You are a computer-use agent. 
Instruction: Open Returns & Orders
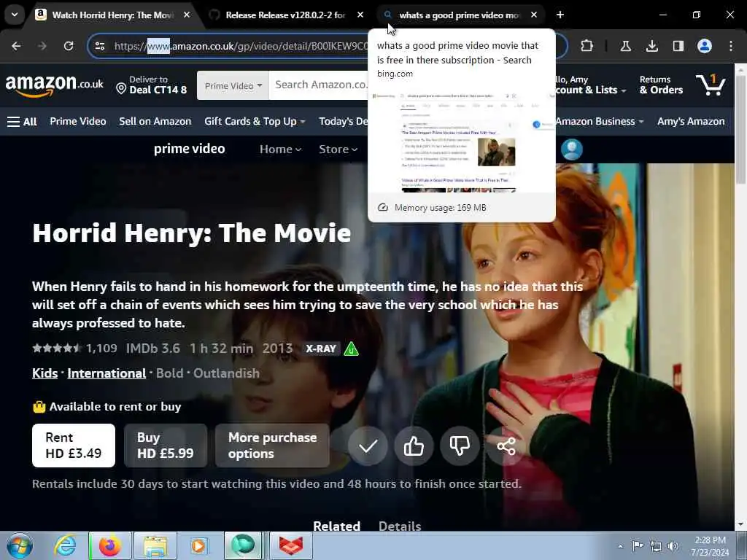click(x=661, y=85)
